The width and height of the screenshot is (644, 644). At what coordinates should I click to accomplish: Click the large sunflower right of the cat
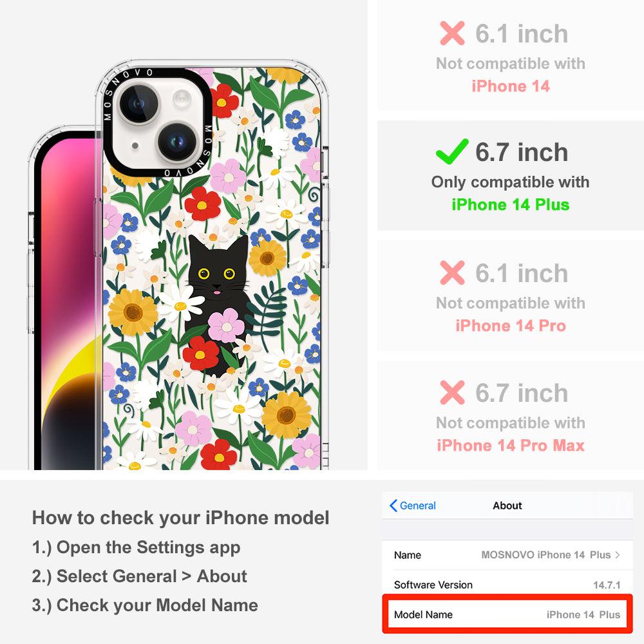[267, 258]
